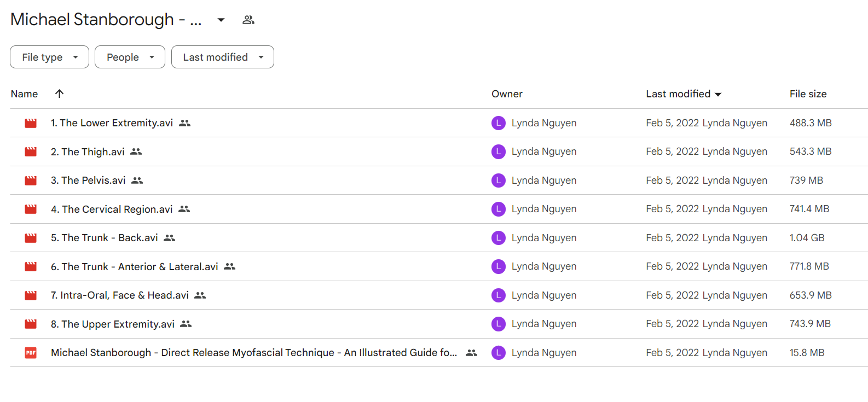Screen dimensions: 868x402
Task: Click the Michael Stanborough folder title
Action: [x=106, y=20]
